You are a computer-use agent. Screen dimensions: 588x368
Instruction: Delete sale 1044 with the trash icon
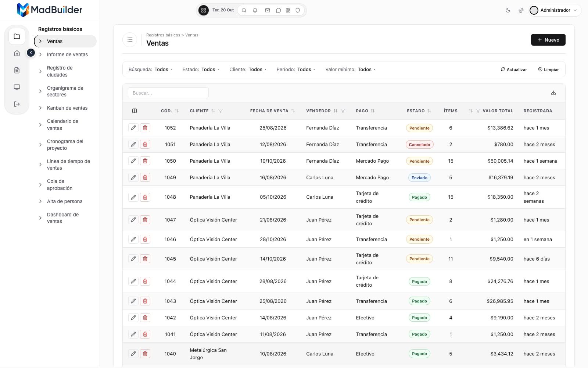(x=145, y=281)
